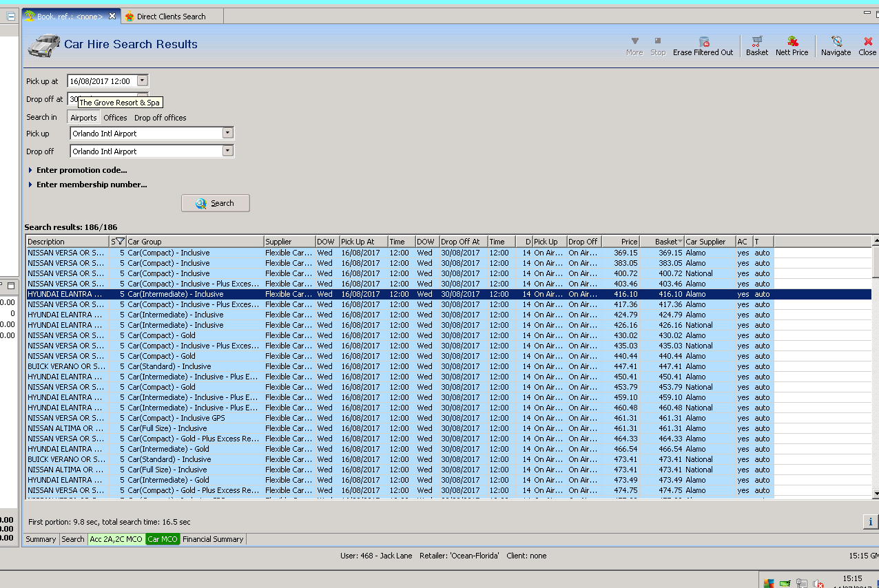879x588 pixels.
Task: Expand Enter membership number section
Action: (x=91, y=185)
